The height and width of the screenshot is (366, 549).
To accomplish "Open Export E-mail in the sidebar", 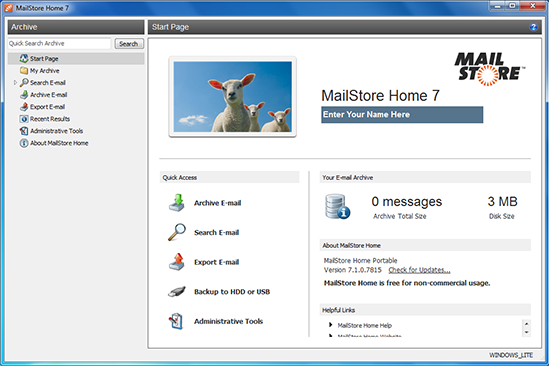I will [x=47, y=107].
